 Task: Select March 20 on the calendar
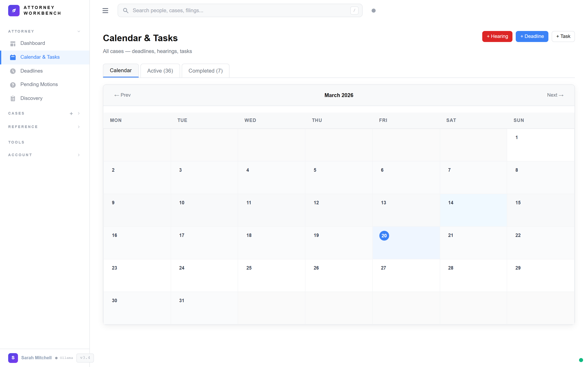pos(384,235)
